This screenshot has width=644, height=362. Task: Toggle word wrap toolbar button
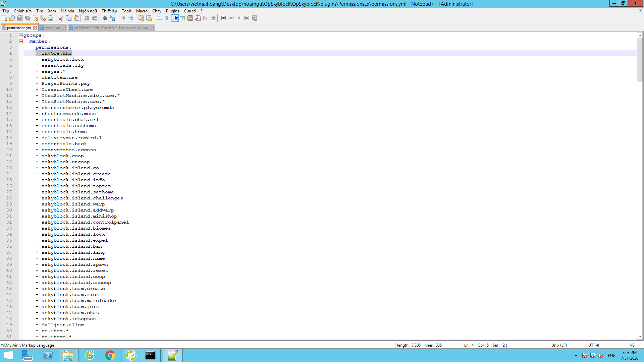(159, 18)
